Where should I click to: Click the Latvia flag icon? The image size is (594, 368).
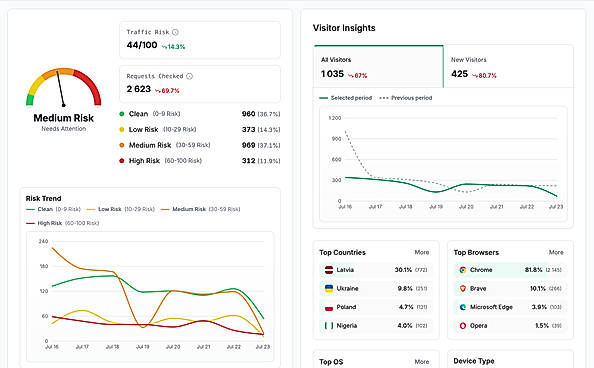point(329,270)
